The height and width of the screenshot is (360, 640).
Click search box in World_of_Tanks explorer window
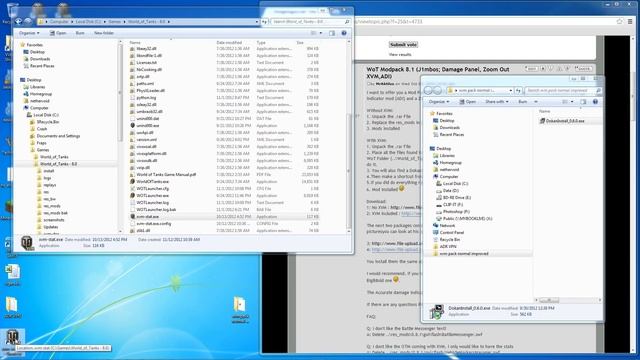[311, 22]
